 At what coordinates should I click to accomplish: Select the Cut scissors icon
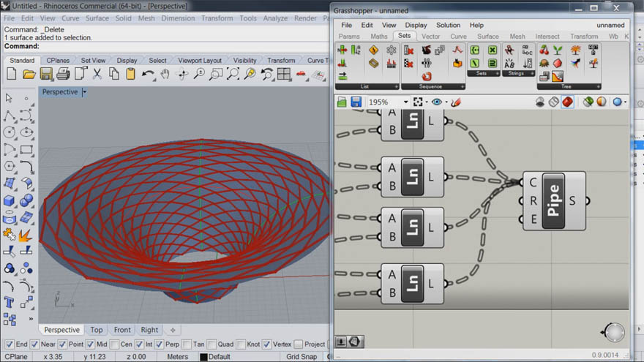[x=97, y=74]
